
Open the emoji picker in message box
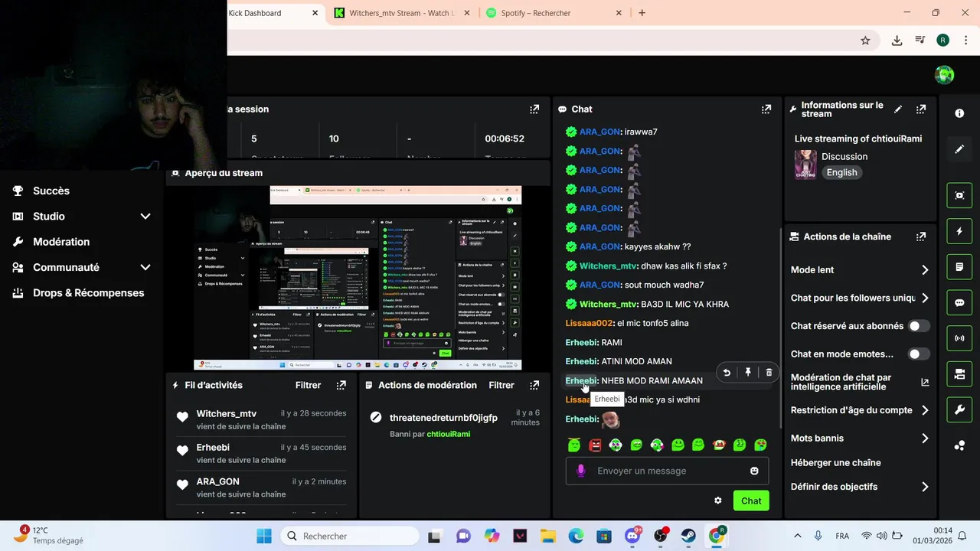tap(754, 471)
